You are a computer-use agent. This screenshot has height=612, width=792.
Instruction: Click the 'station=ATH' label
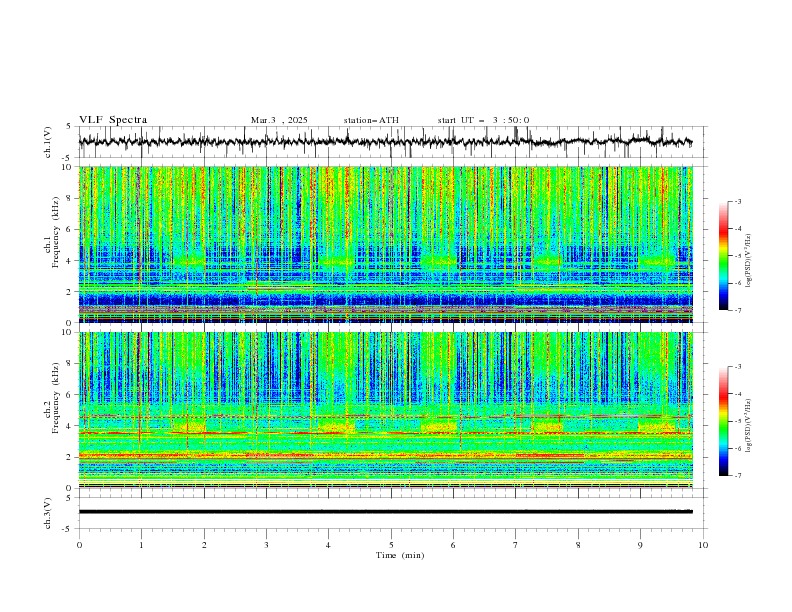pyautogui.click(x=371, y=120)
